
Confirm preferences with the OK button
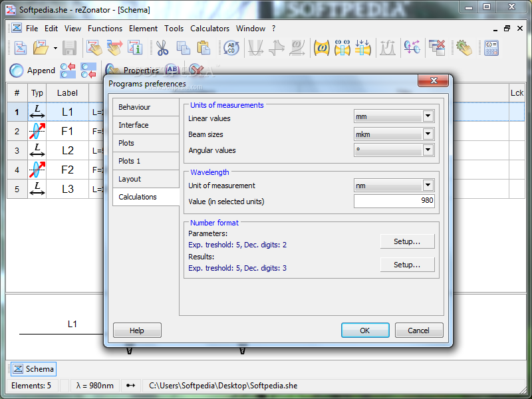(x=365, y=331)
